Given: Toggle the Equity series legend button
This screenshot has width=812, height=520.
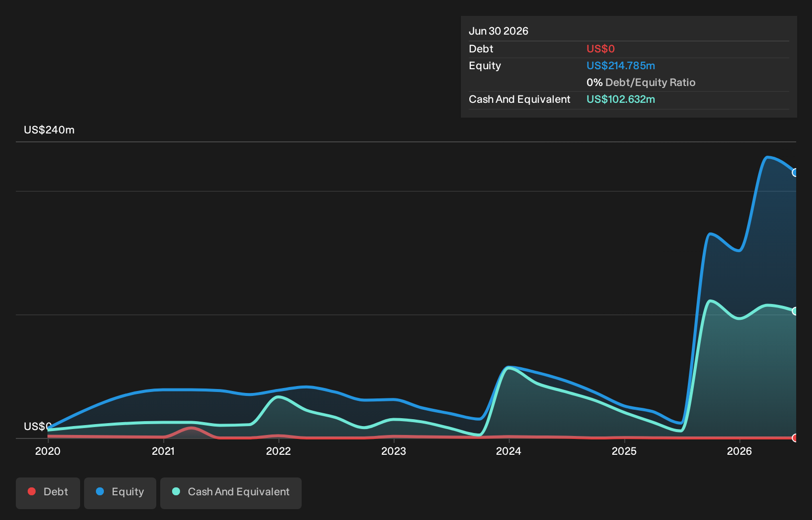Looking at the screenshot, I should coord(120,493).
